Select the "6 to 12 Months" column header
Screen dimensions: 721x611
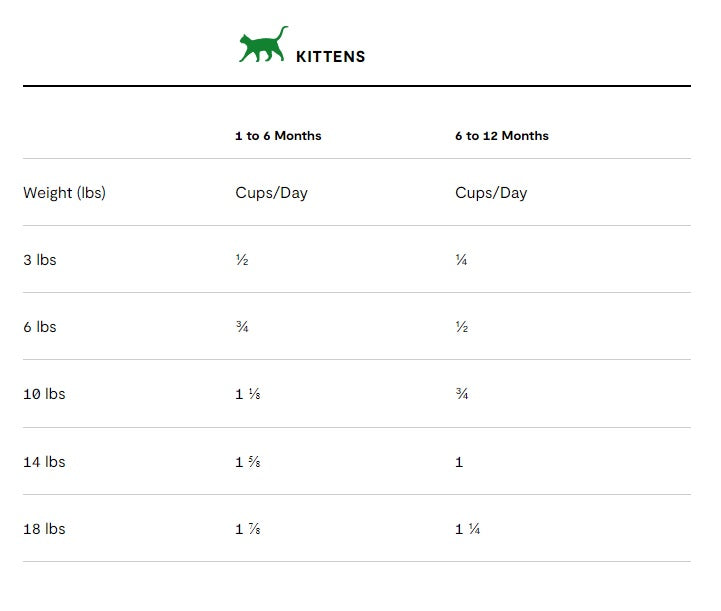[501, 136]
